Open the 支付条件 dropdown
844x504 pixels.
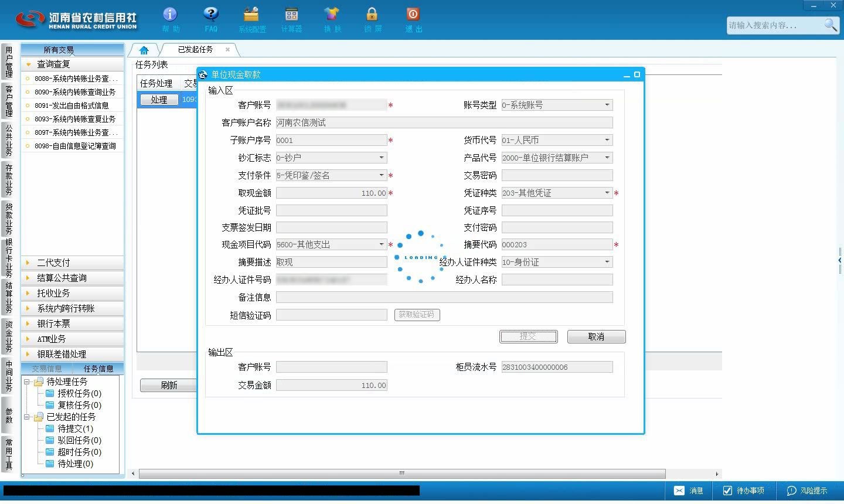pos(382,175)
